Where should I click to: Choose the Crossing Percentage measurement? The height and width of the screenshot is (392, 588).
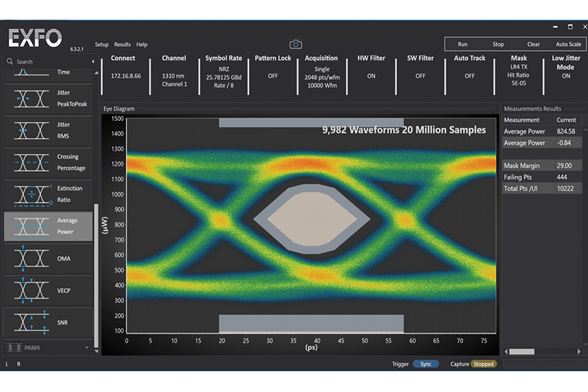point(49,163)
